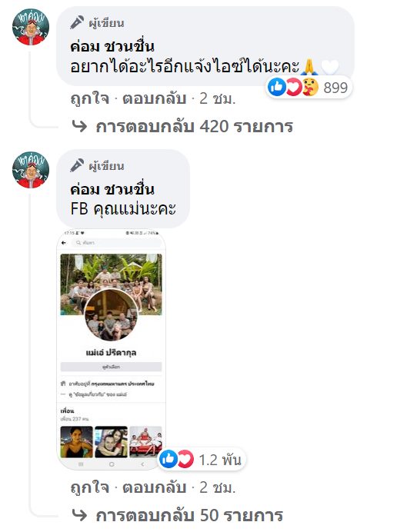
Task: Expand การตอบกลับ 50 รายการ replies
Action: [x=189, y=515]
